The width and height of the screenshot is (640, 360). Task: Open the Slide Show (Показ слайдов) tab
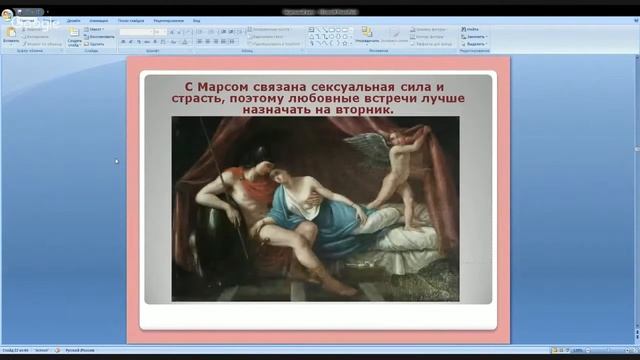click(x=131, y=21)
